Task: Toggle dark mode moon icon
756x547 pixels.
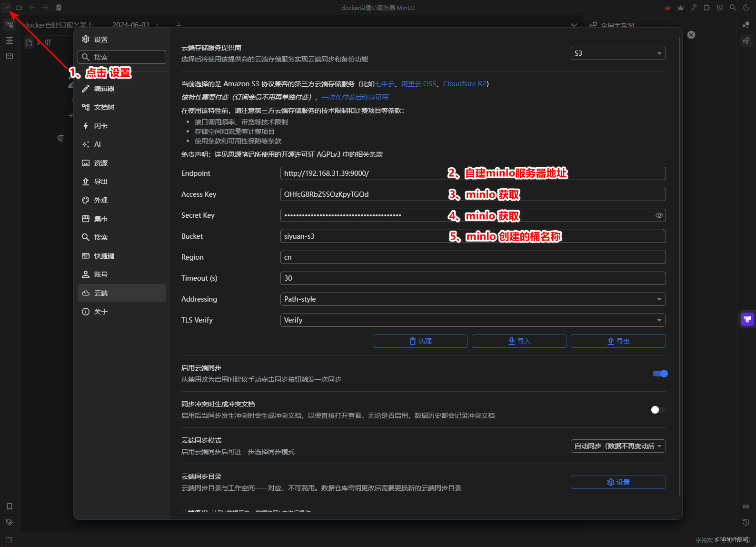Action: coord(746,8)
